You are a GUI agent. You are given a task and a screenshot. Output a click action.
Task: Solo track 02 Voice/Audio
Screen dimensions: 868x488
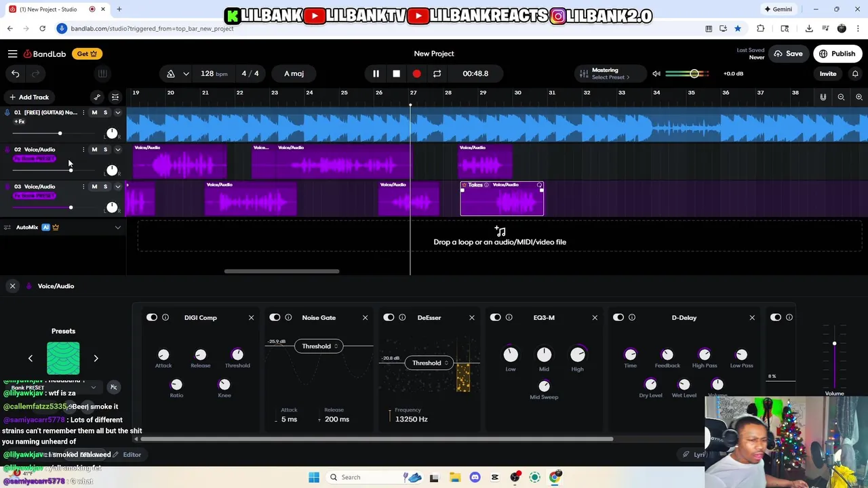(x=105, y=149)
